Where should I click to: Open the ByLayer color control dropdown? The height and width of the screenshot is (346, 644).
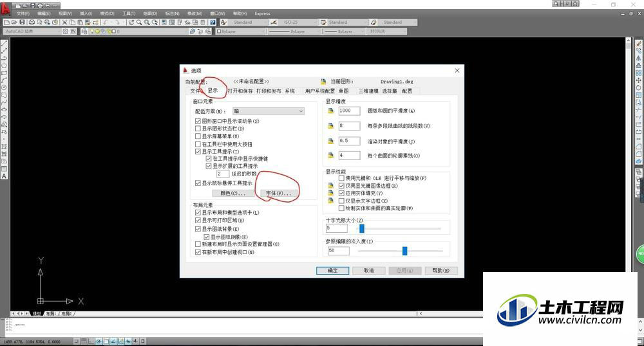point(240,31)
